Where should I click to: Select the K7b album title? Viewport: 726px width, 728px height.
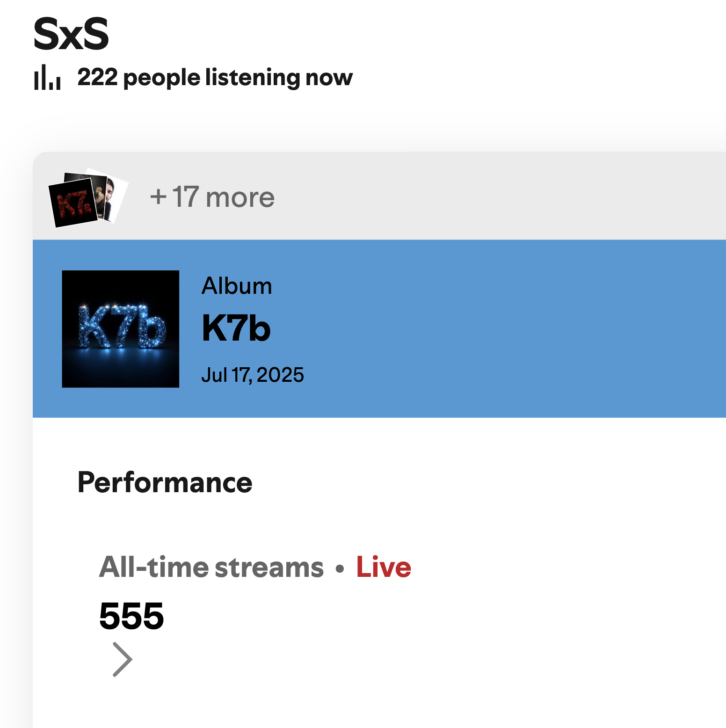[x=236, y=328]
